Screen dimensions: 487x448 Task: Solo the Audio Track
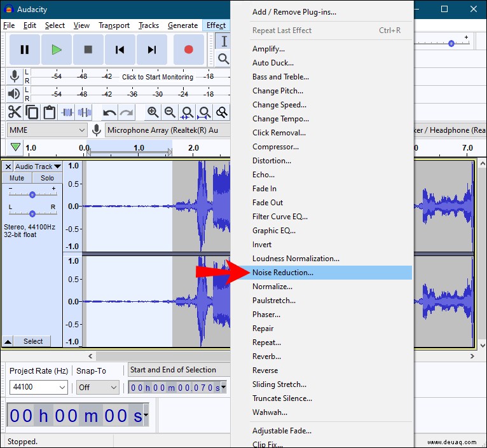(x=47, y=178)
